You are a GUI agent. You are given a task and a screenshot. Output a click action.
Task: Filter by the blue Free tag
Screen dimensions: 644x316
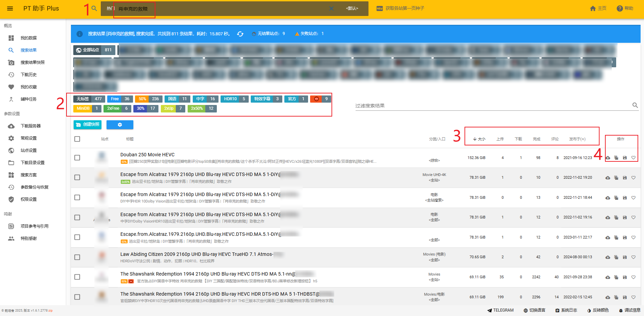(x=115, y=99)
